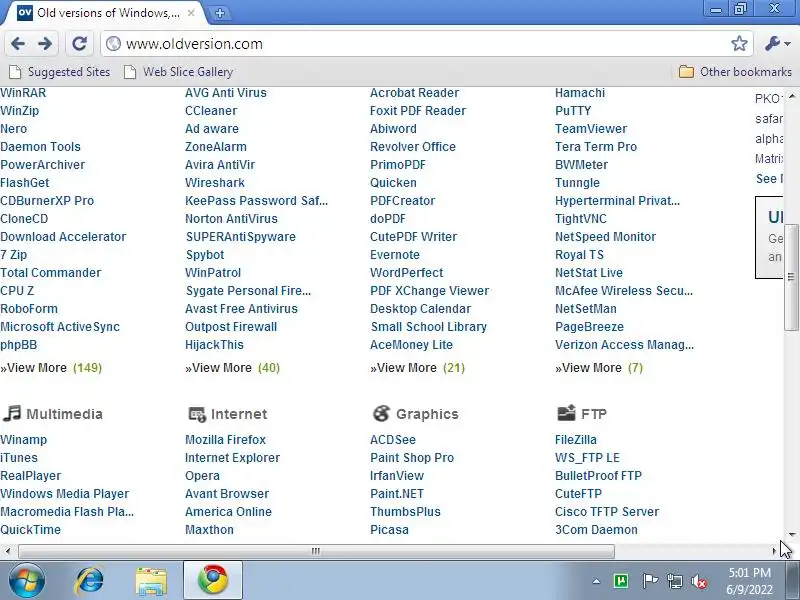
Task: Open the Winamp link
Action: point(23,440)
